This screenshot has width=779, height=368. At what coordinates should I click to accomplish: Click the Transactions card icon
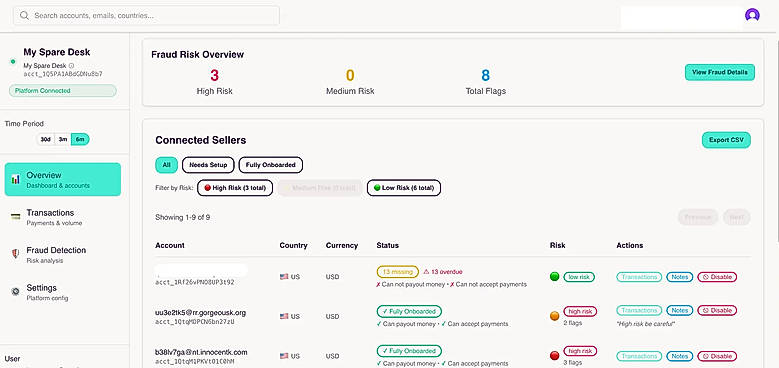[16, 217]
